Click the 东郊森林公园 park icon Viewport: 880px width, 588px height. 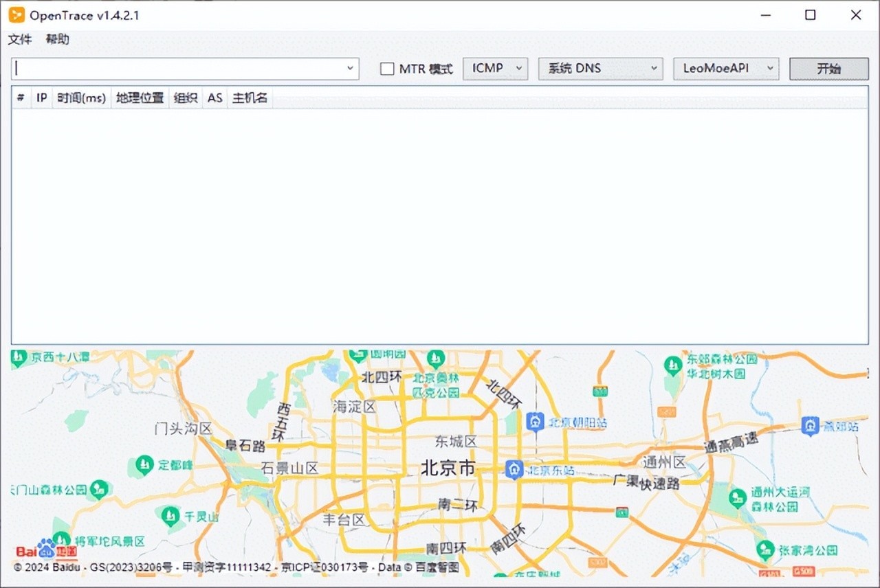pos(673,365)
